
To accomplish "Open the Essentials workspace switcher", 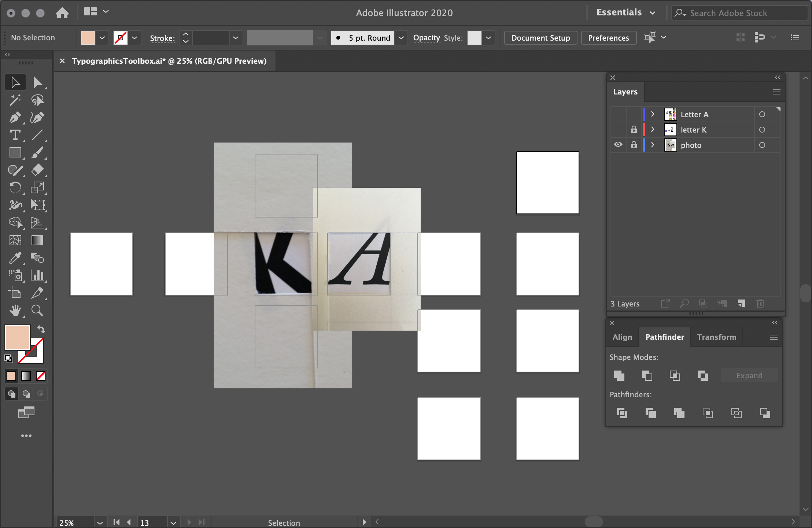I will click(x=626, y=12).
